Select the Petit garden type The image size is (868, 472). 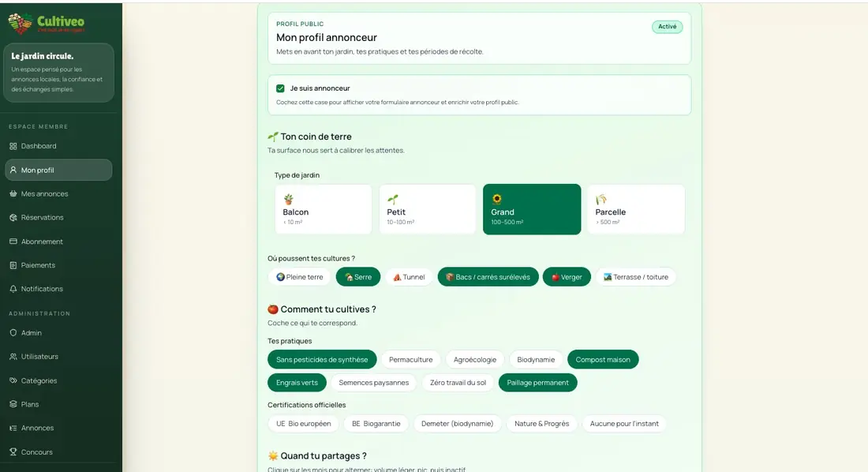pyautogui.click(x=428, y=209)
